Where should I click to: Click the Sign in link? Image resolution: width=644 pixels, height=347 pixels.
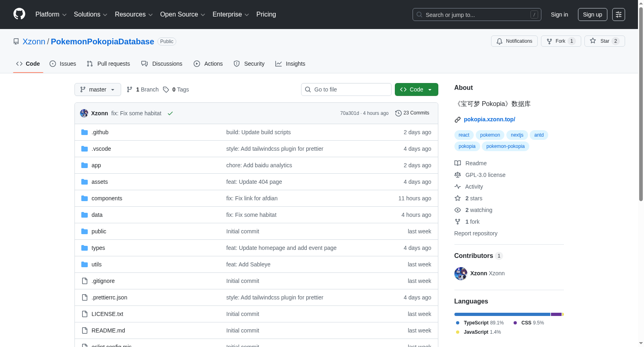tap(559, 15)
